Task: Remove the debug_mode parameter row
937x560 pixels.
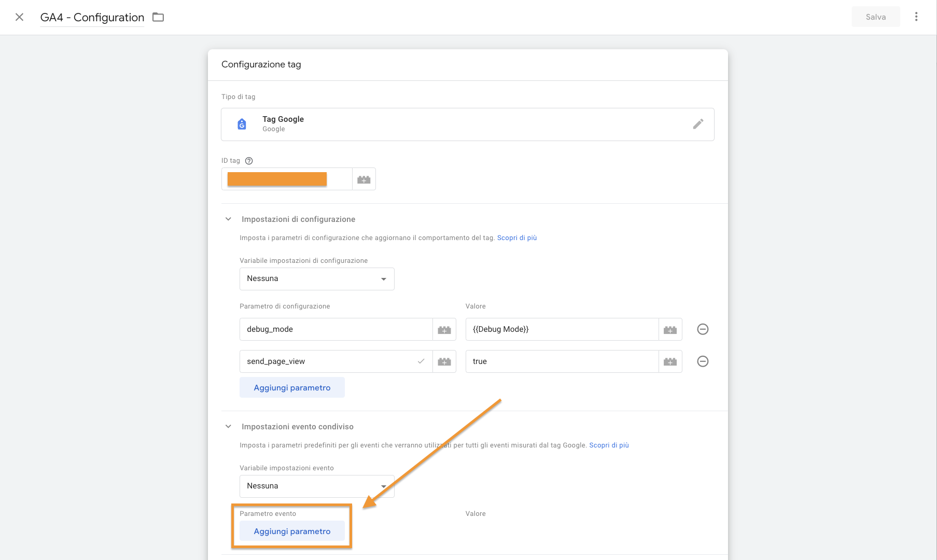Action: point(703,329)
